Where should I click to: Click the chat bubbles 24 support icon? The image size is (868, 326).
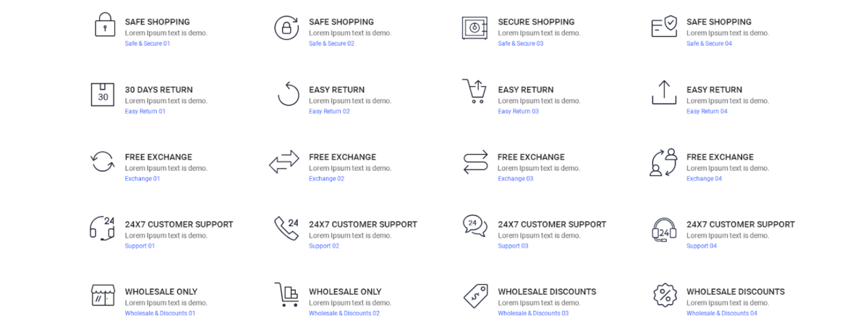(475, 225)
